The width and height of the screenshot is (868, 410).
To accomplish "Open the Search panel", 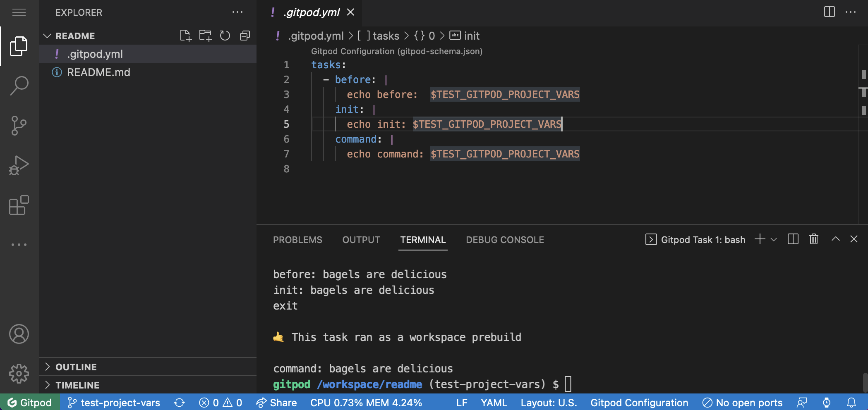I will point(19,85).
